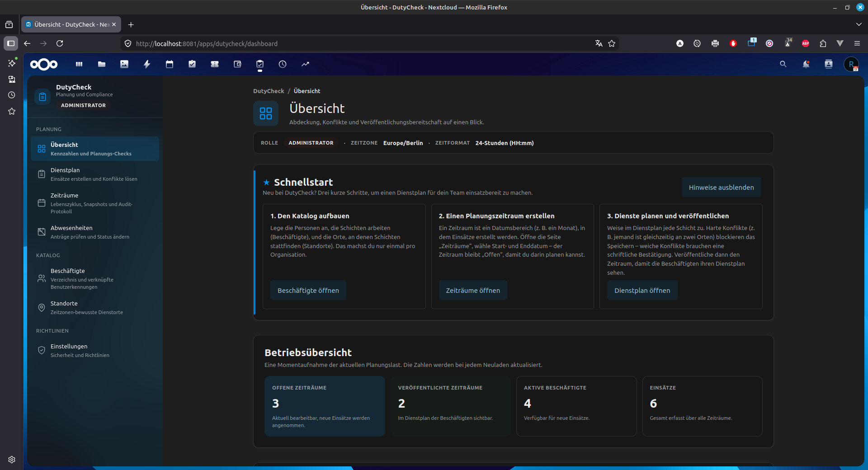Open the Tasks checkmark icon
Image resolution: width=868 pixels, height=470 pixels.
point(192,64)
